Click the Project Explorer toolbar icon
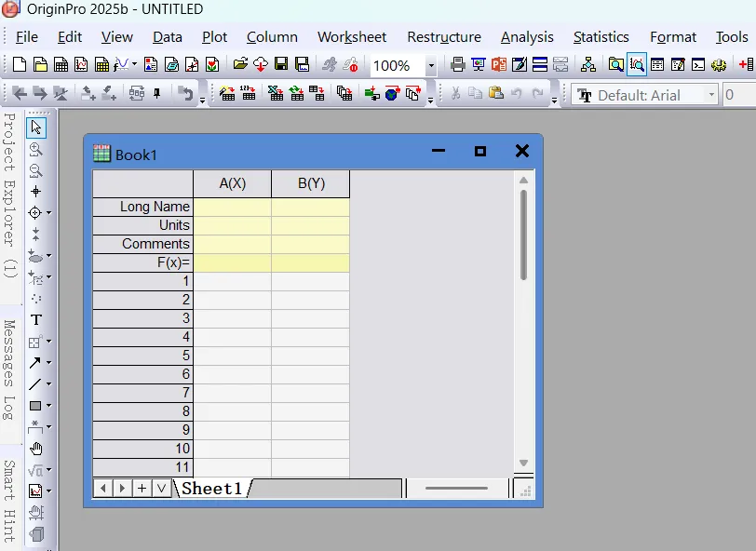Screen dimensions: 756x551 (615, 64)
